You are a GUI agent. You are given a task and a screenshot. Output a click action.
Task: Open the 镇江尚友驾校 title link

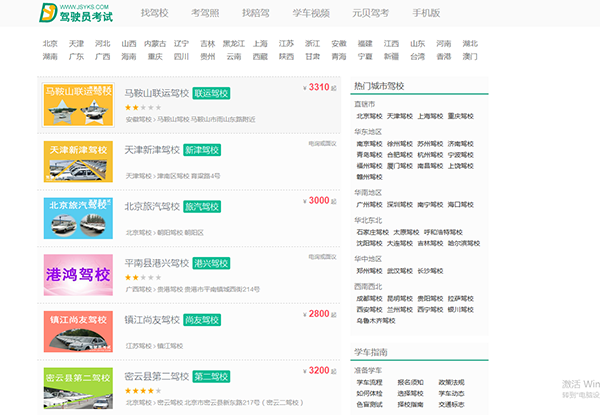point(152,320)
